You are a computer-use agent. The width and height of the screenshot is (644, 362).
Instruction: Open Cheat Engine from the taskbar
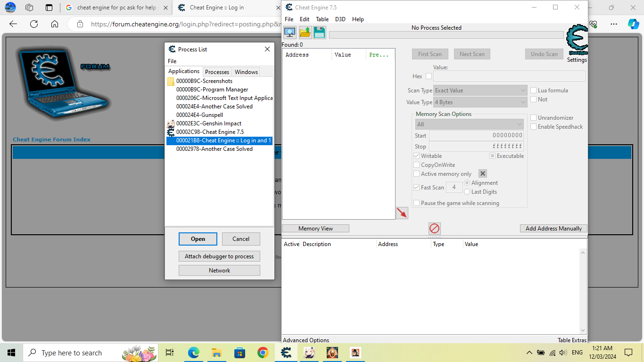click(286, 352)
